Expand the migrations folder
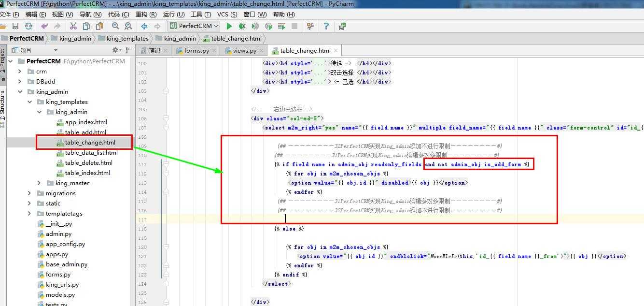The width and height of the screenshot is (644, 306). pos(29,193)
